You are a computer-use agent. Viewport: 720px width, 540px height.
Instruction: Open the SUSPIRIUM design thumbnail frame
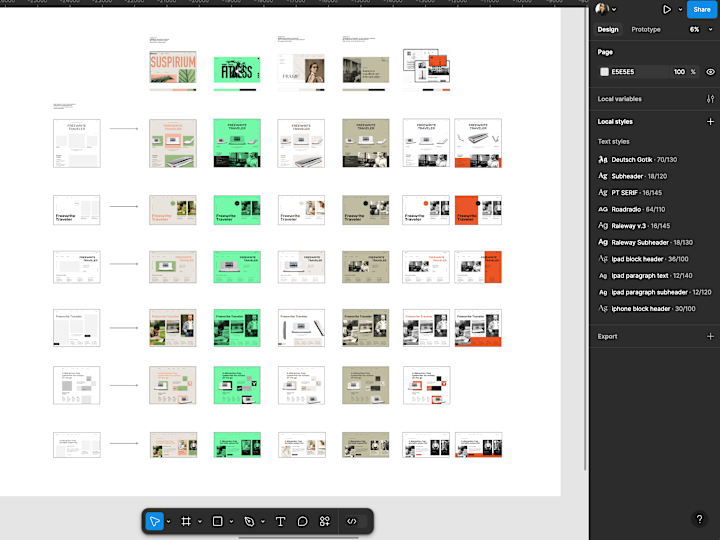point(173,67)
